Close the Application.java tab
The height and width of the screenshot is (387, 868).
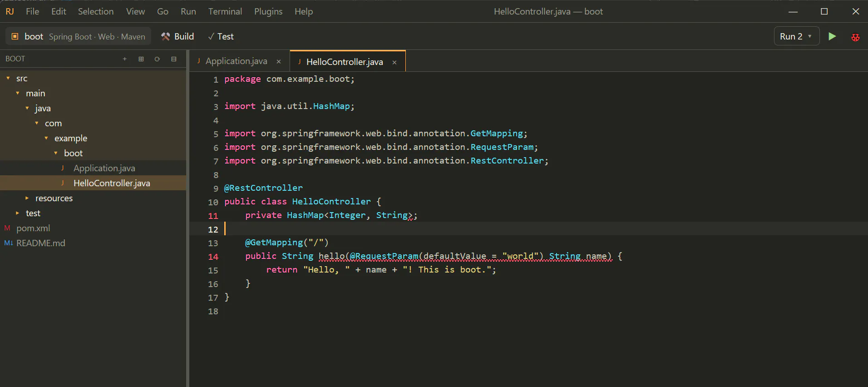[279, 62]
